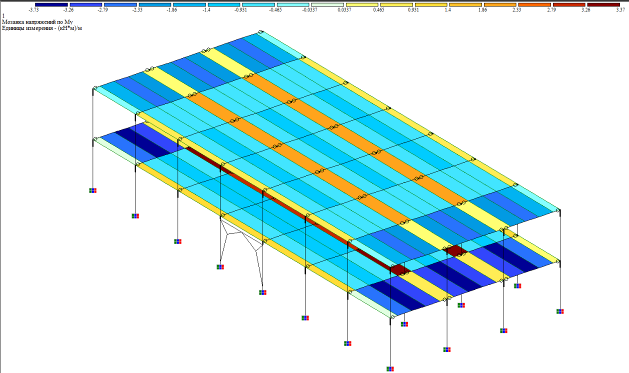The height and width of the screenshot is (373, 629).
Task: Pick the darkest navy legend swatch above -3.73
Action: [x=51, y=5]
